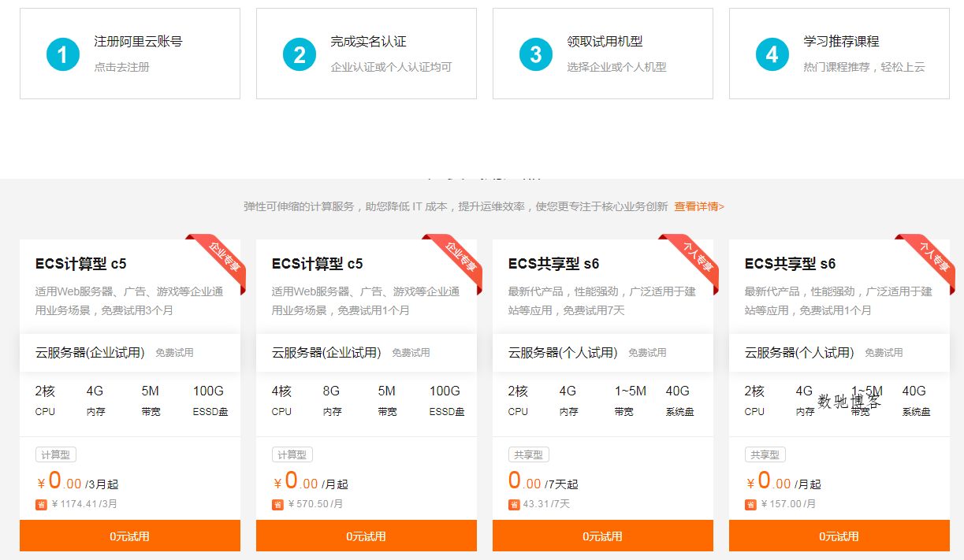964x560 pixels.
Task: Click 1~5M 带宽 on the 7天 s6 card
Action: coord(631,400)
